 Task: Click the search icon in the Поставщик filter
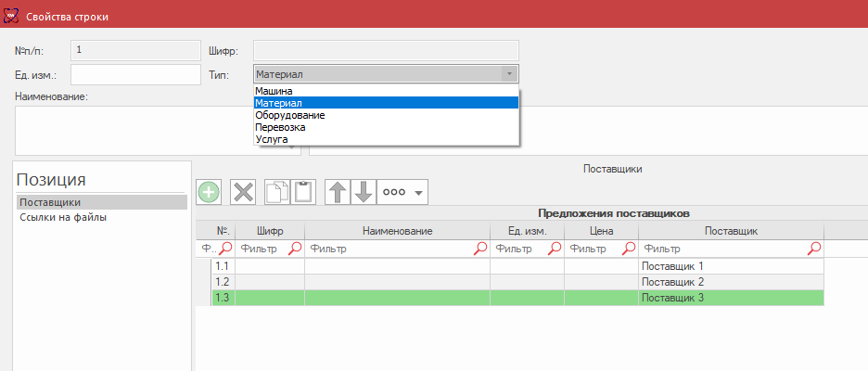pyautogui.click(x=814, y=249)
